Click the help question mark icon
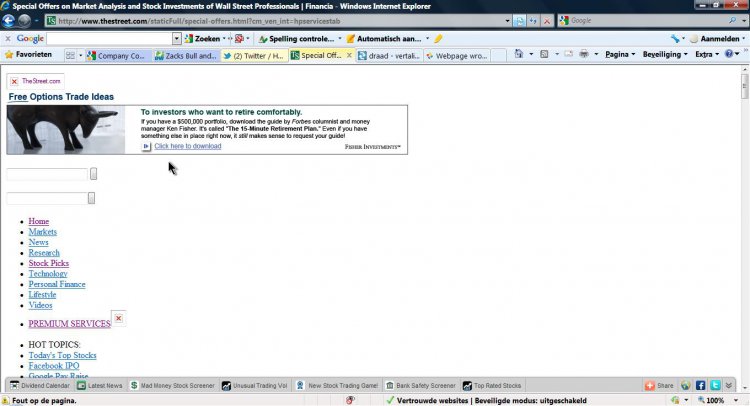 (x=728, y=54)
